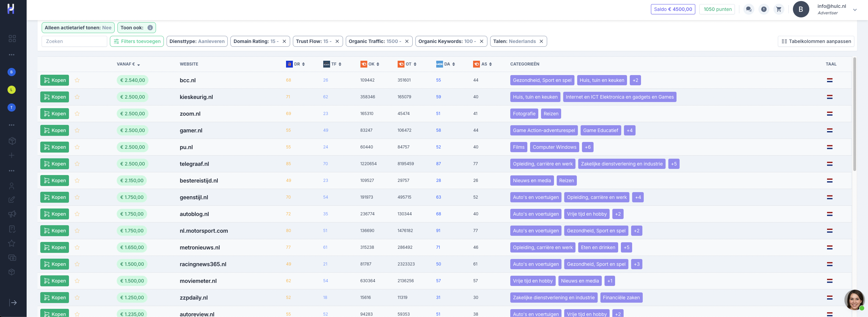This screenshot has width=868, height=317.
Task: Open the checklist document icon in sidebar
Action: coord(12,229)
